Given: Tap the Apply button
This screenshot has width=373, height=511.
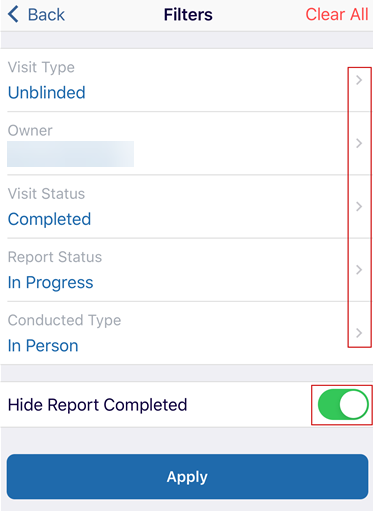Looking at the screenshot, I should click(x=187, y=476).
